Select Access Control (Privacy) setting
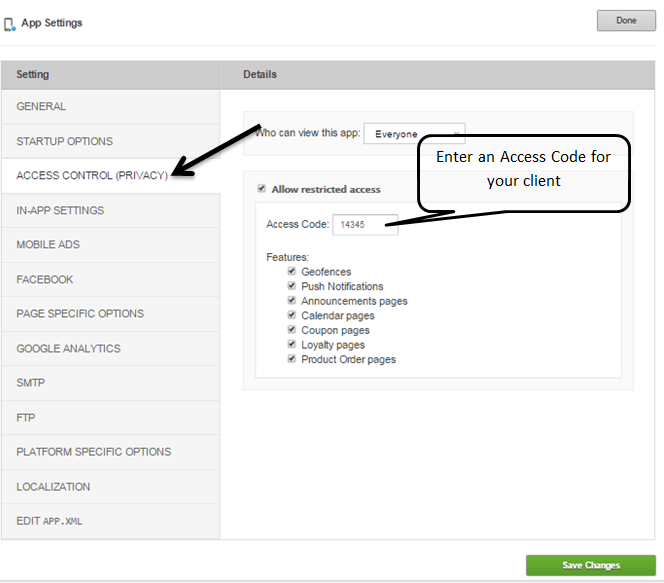 pos(92,176)
